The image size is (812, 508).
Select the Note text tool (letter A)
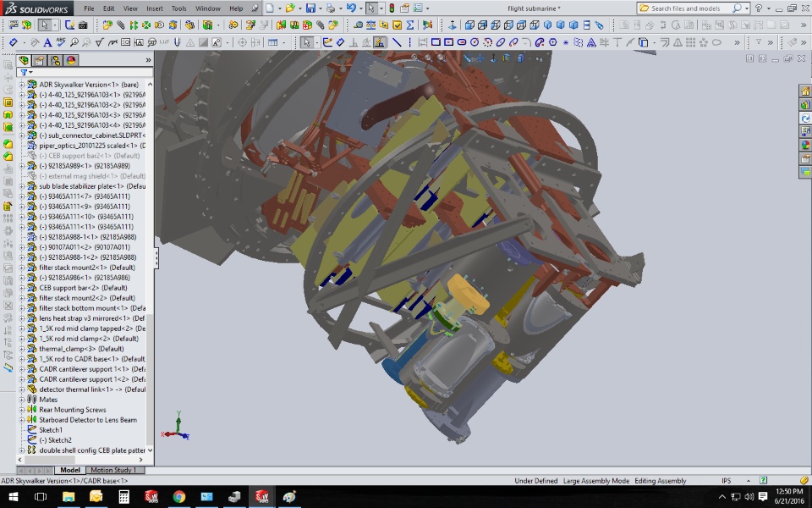tap(47, 42)
